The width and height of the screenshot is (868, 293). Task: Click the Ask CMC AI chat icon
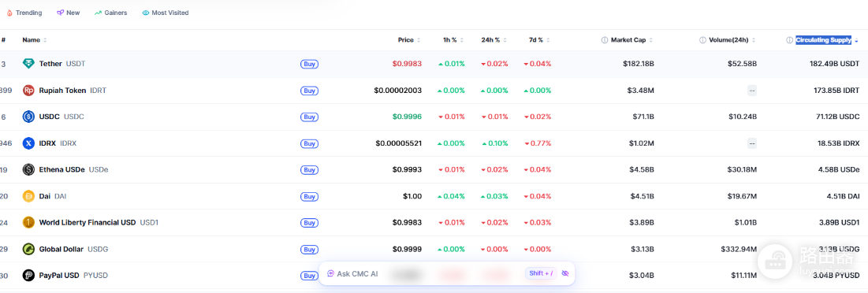[330, 273]
